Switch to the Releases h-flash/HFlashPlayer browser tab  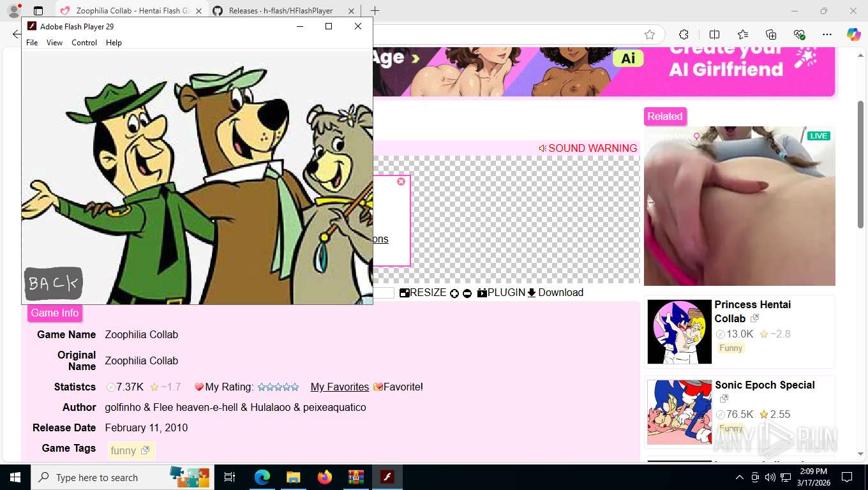coord(281,11)
